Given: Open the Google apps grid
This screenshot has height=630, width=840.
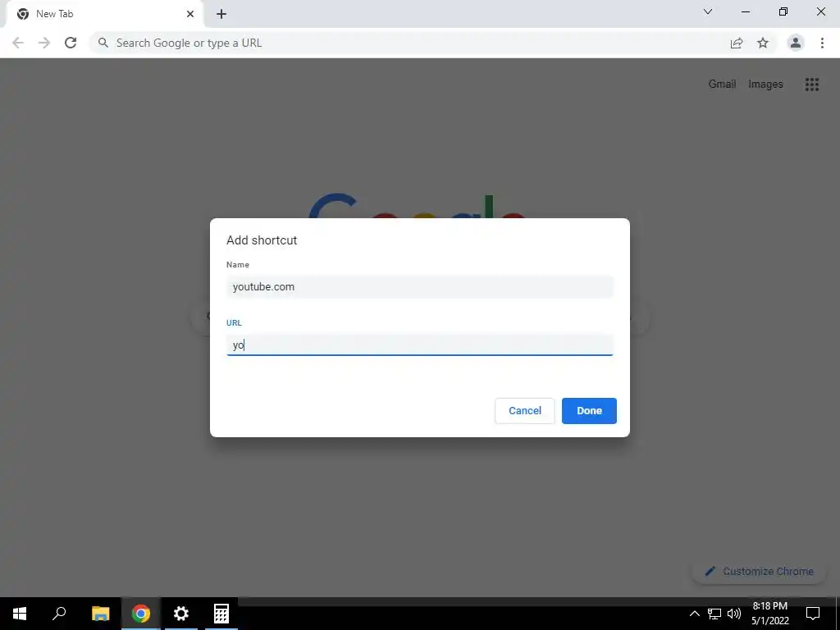Looking at the screenshot, I should (812, 84).
